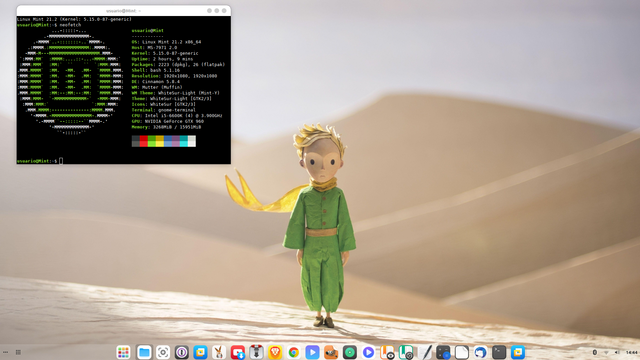Launch the pen-and-paper text editor icon
Screen dimensions: 640x360
(x=425, y=352)
